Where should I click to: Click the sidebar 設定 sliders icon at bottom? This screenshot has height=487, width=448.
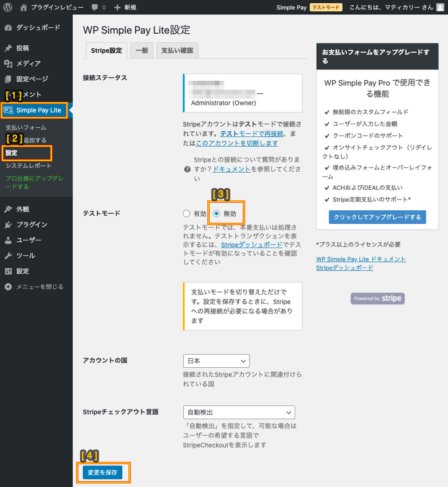[9, 271]
